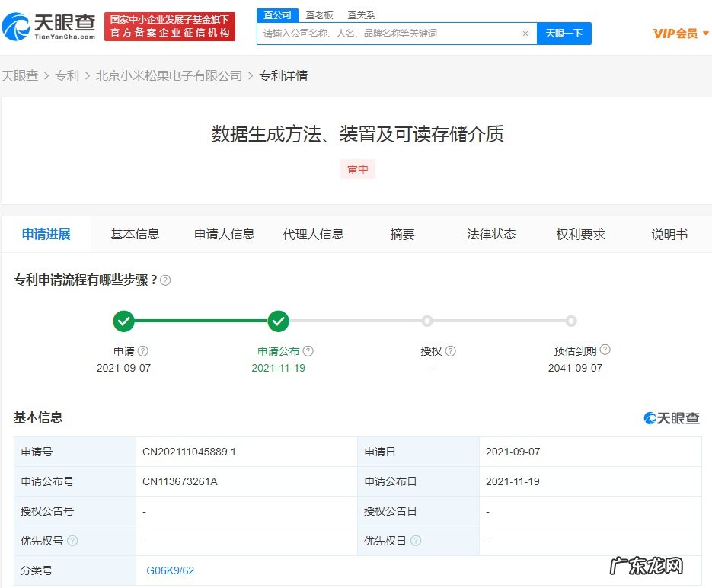Click the help icon beside 申请公布 step
Viewport: 712px width, 588px height.
pos(308,350)
